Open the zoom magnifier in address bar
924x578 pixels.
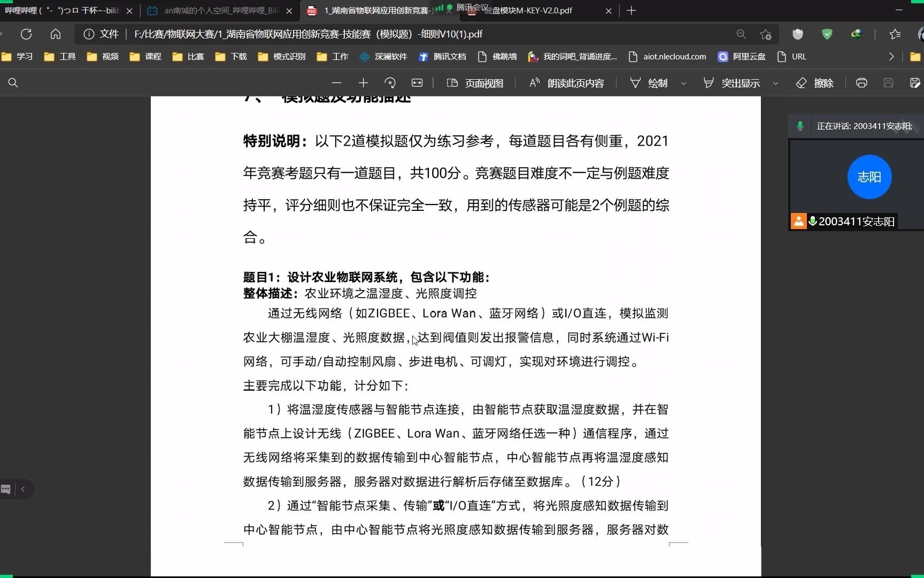point(741,34)
